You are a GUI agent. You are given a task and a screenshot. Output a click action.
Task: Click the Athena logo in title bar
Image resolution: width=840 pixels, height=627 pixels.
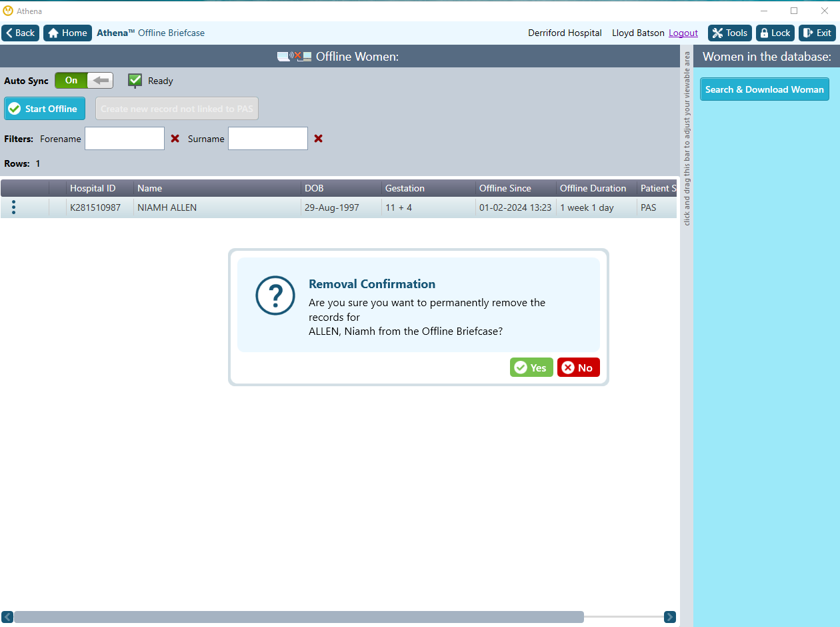point(8,11)
